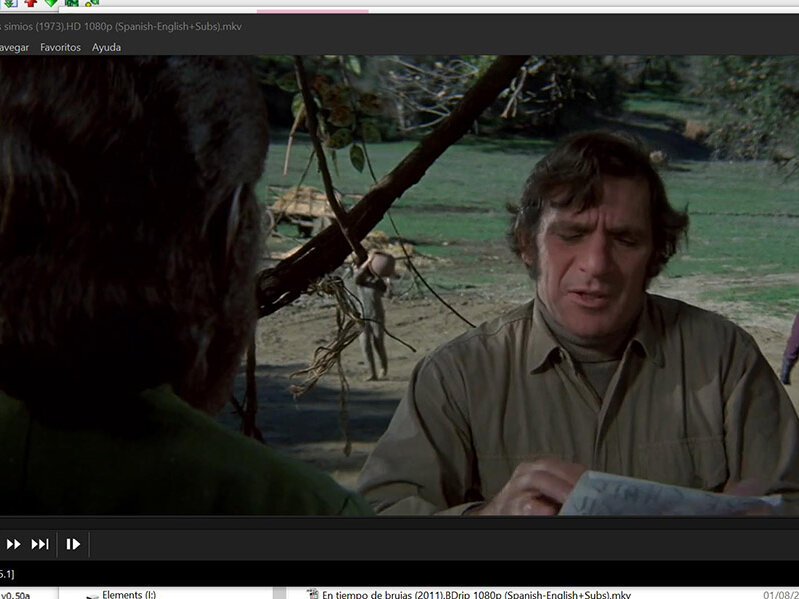Screen dimensions: 799x599
Task: Open the partially visible Navegar menu
Action: tap(14, 47)
